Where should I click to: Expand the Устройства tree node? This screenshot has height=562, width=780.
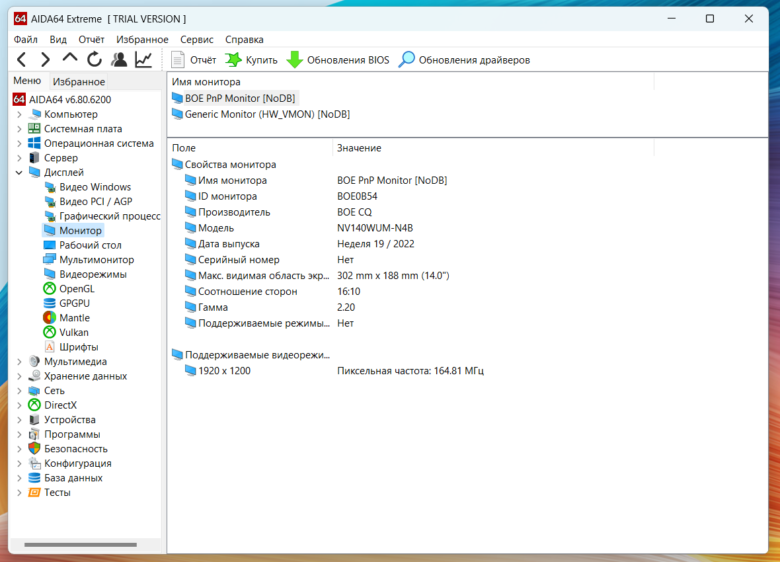coord(19,420)
